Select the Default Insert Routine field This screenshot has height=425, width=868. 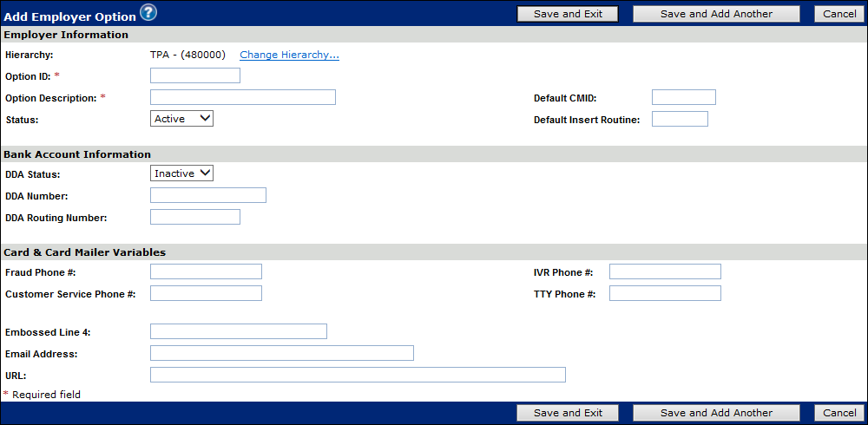pos(680,119)
